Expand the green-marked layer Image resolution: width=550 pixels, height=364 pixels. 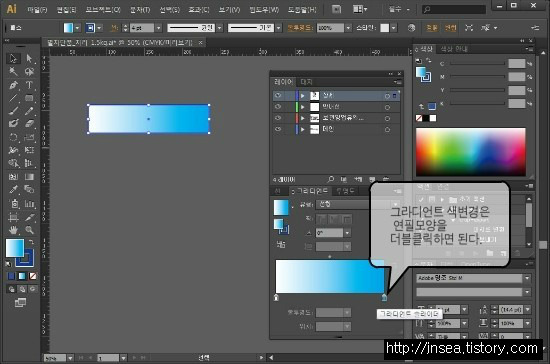click(303, 107)
